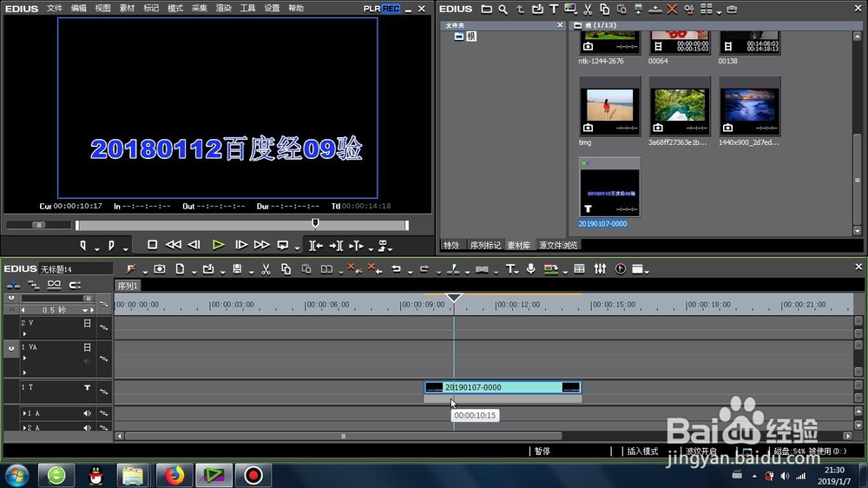Click copy icon in timeline toolbar

(286, 269)
